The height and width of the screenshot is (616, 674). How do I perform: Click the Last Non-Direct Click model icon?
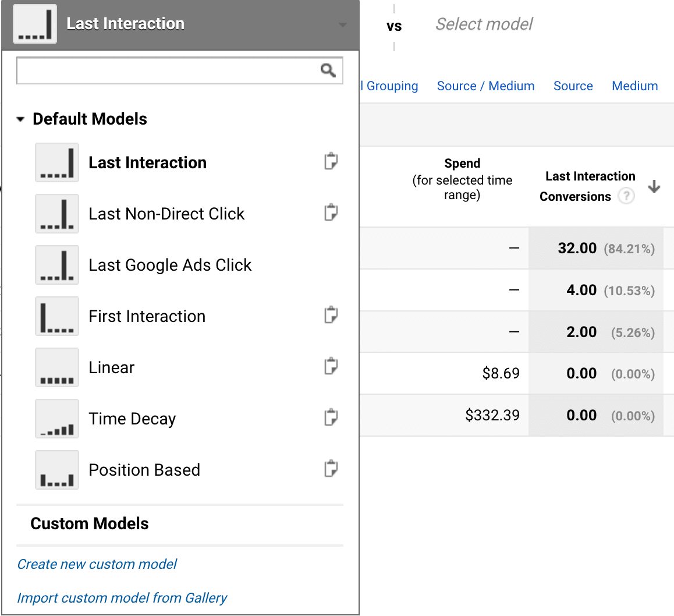(56, 213)
